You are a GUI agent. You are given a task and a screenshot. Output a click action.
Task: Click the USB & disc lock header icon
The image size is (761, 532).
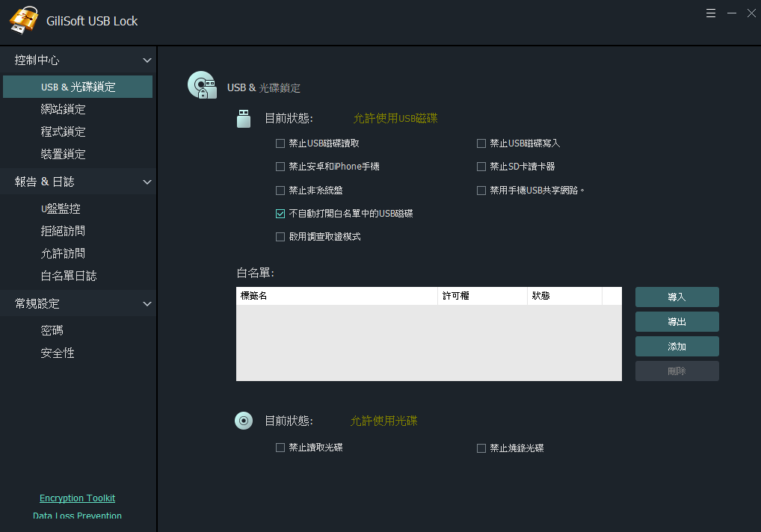coord(202,85)
